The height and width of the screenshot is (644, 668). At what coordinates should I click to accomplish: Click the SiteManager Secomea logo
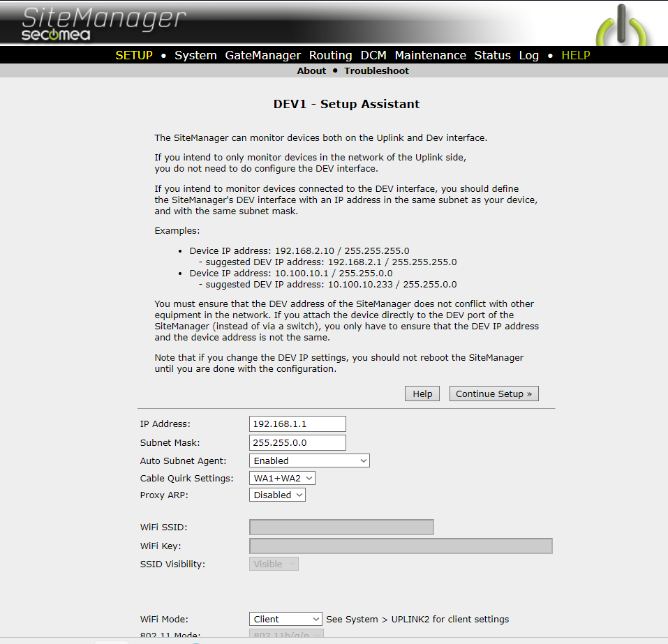[x=103, y=24]
